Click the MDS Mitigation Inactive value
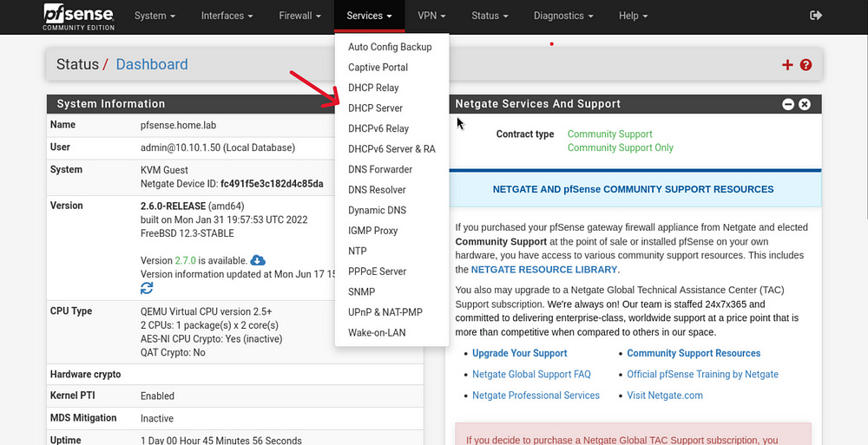The height and width of the screenshot is (445, 868). pyautogui.click(x=156, y=418)
